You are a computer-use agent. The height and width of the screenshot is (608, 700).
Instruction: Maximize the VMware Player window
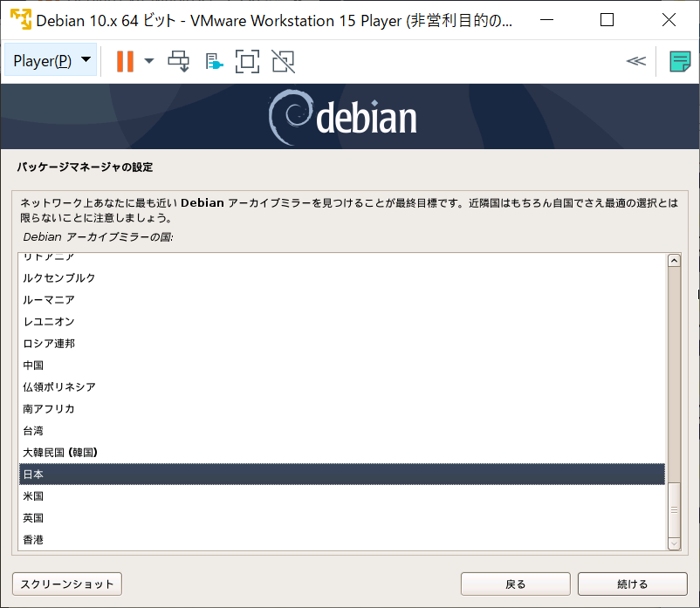(x=607, y=20)
